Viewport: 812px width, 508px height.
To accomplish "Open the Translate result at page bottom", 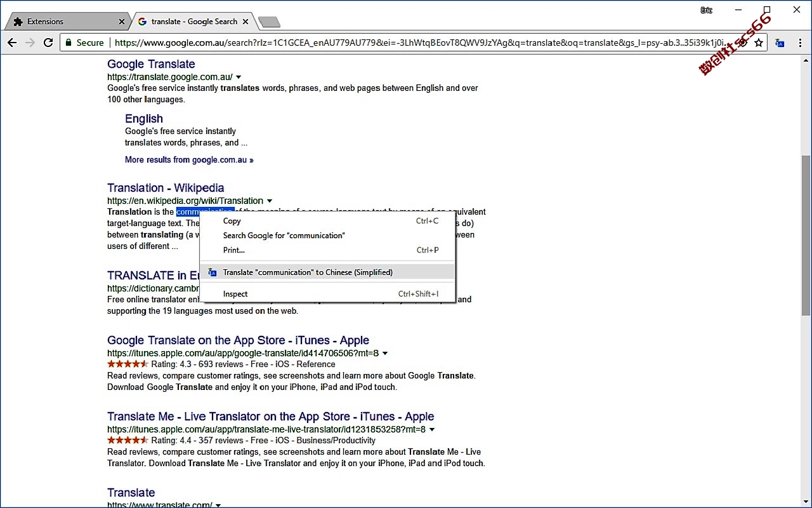I will [x=131, y=493].
